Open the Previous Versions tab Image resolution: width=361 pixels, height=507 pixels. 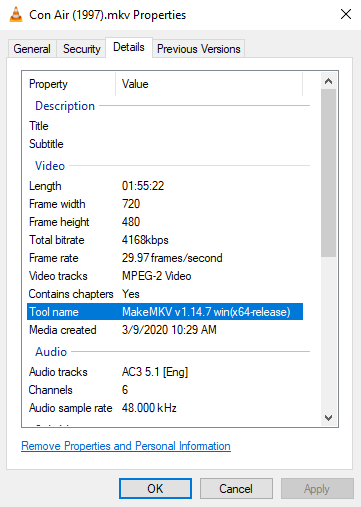coord(199,49)
